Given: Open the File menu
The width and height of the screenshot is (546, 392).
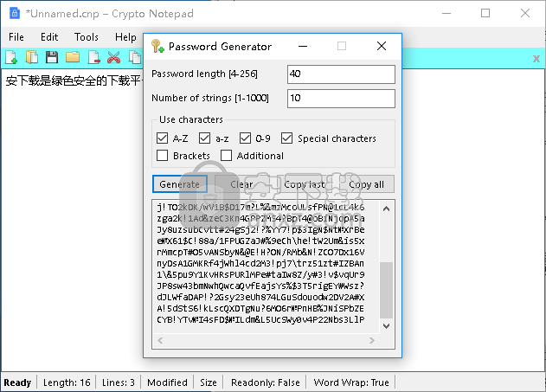Looking at the screenshot, I should click(16, 37).
